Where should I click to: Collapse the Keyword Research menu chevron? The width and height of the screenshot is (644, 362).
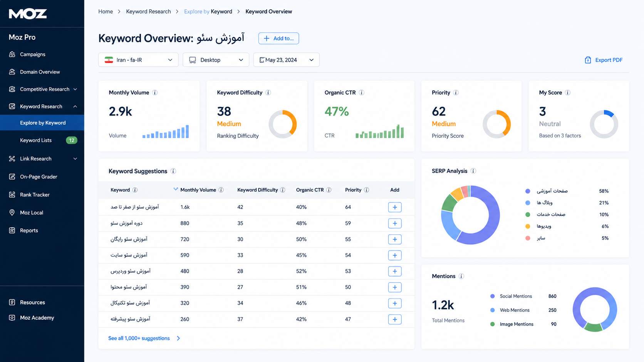coord(75,107)
